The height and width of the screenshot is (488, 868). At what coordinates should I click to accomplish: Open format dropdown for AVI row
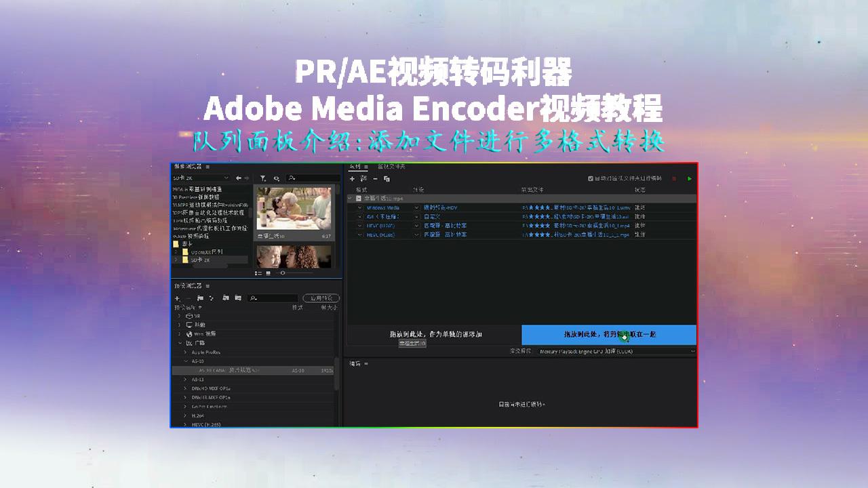click(x=360, y=216)
